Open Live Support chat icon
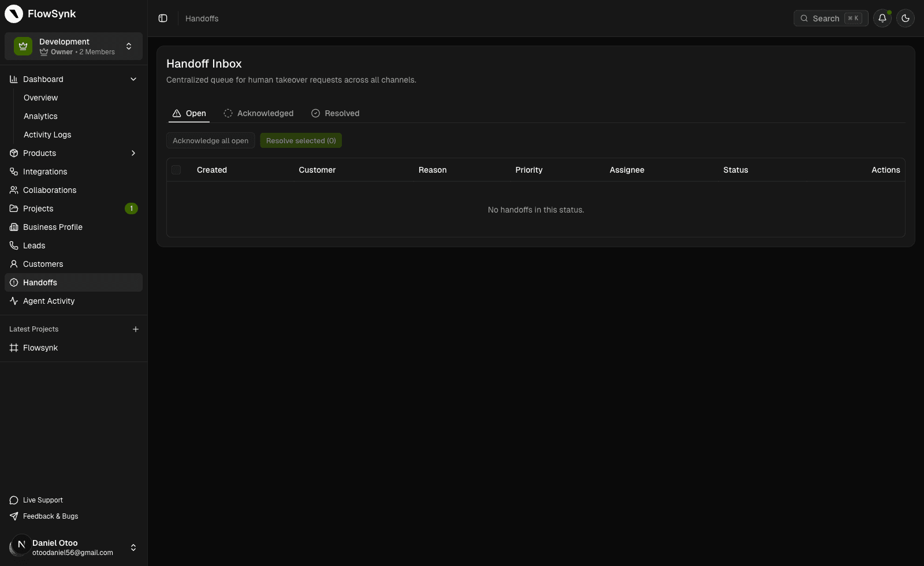The image size is (924, 566). pos(13,500)
